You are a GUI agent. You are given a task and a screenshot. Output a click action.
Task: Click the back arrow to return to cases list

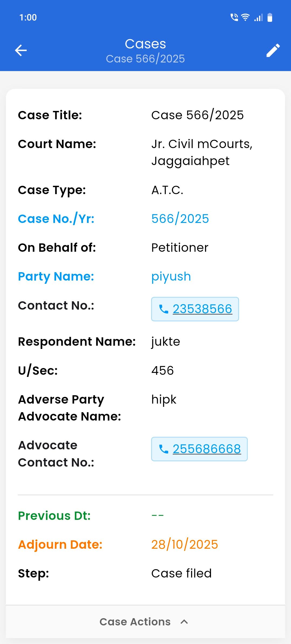point(20,50)
